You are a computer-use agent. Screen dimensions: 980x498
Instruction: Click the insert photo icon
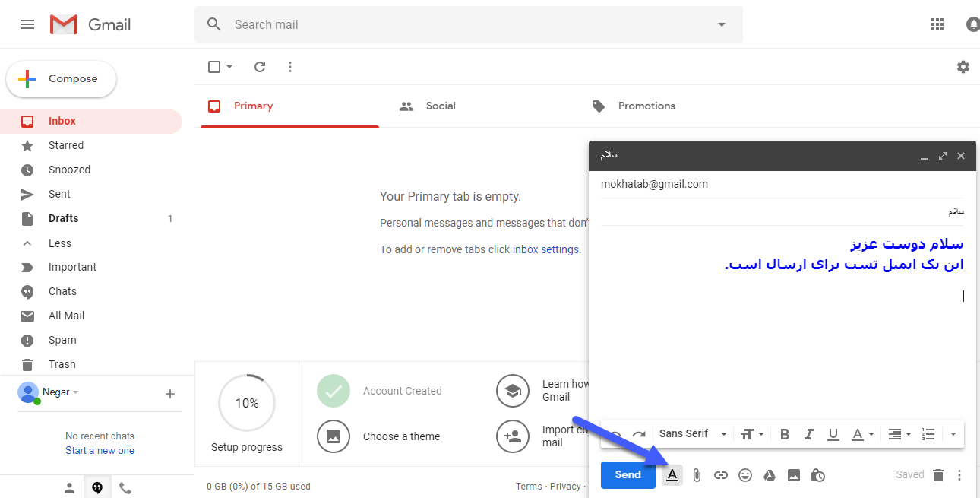[x=794, y=475]
